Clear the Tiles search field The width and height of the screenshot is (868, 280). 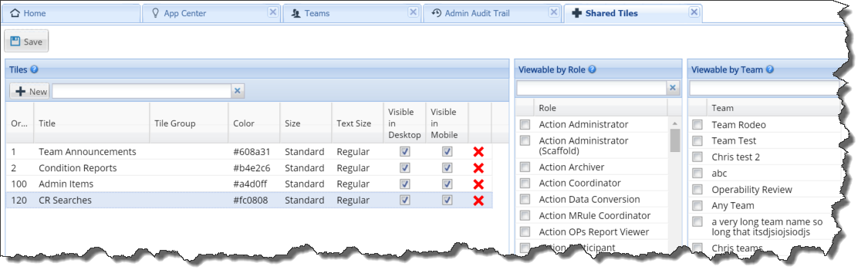click(237, 91)
